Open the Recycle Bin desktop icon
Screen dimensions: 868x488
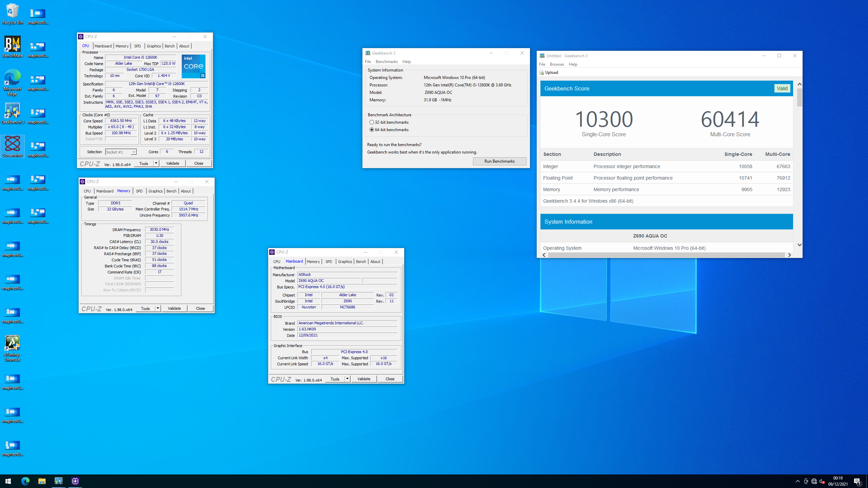pos(13,14)
